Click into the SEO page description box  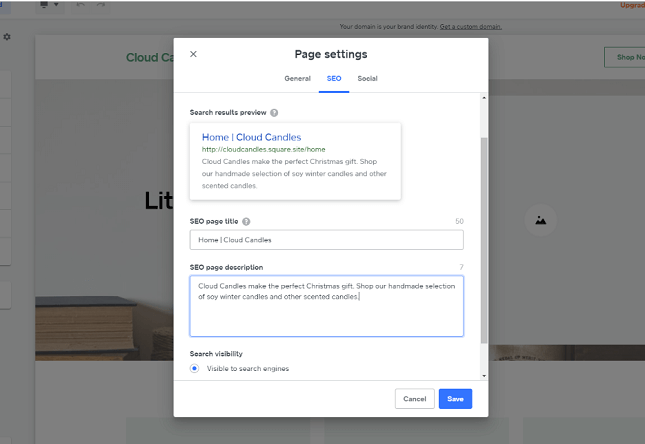(326, 306)
